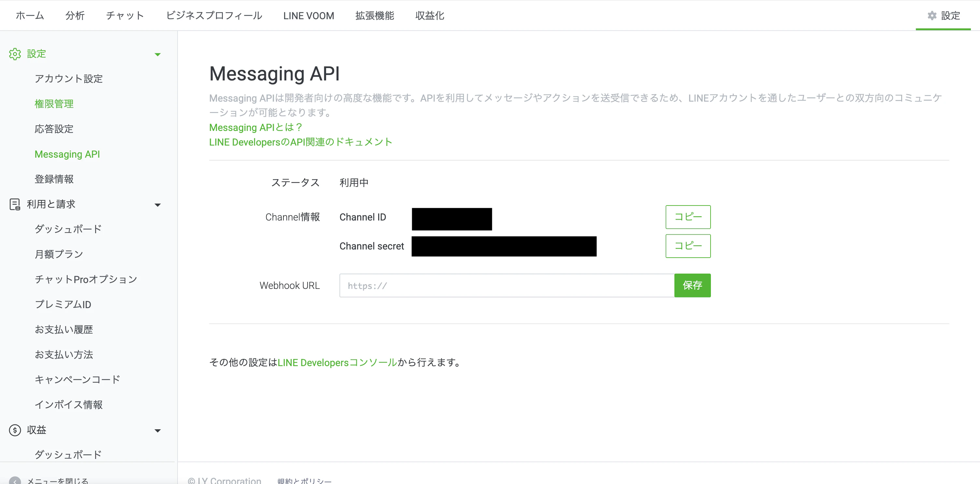980x484 pixels.
Task: Click the Messaging API page heading
Action: point(274,74)
